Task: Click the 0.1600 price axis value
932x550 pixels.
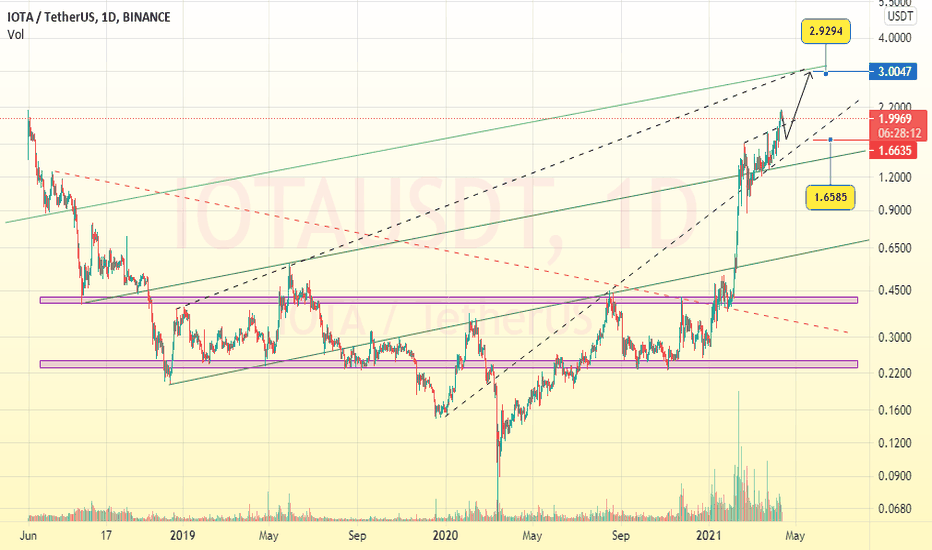Action: (x=894, y=410)
